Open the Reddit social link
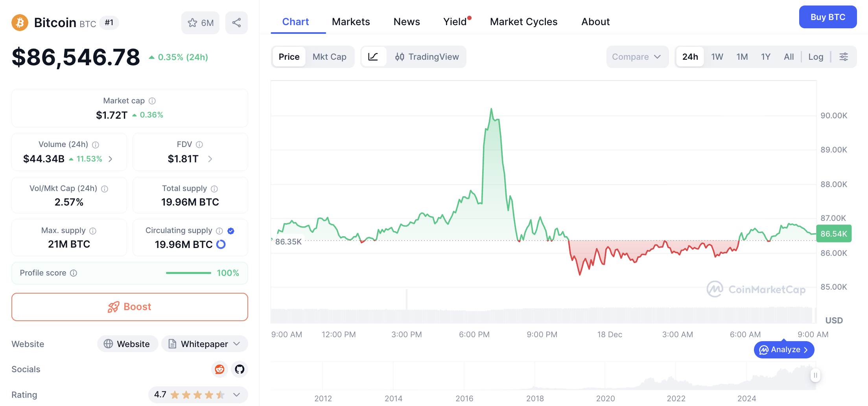868x406 pixels. coord(219,369)
